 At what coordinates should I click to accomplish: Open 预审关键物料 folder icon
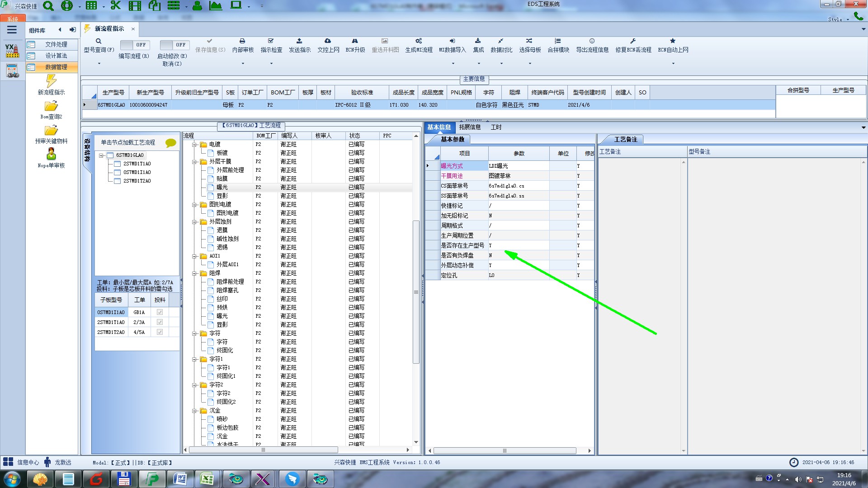[x=51, y=131]
